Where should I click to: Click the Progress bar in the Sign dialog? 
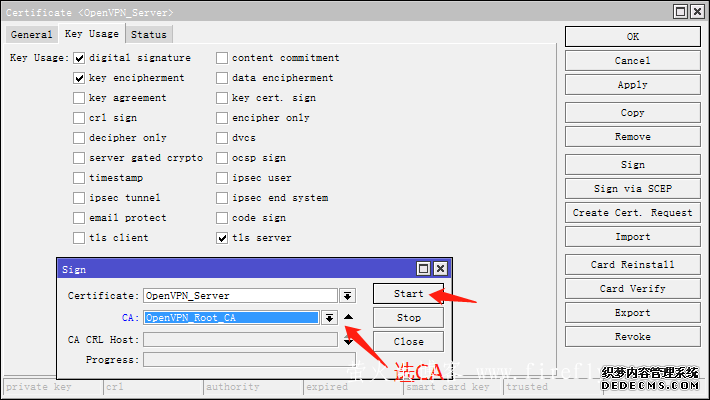point(249,360)
